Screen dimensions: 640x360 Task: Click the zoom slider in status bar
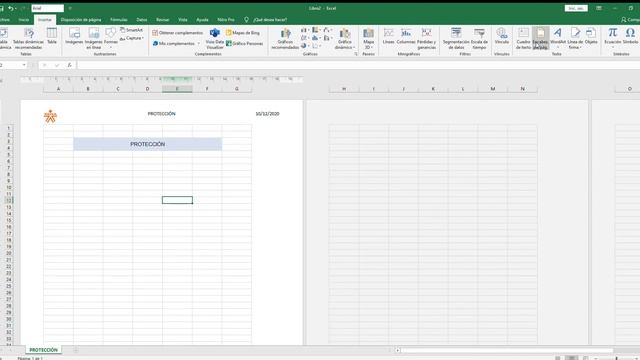616,358
